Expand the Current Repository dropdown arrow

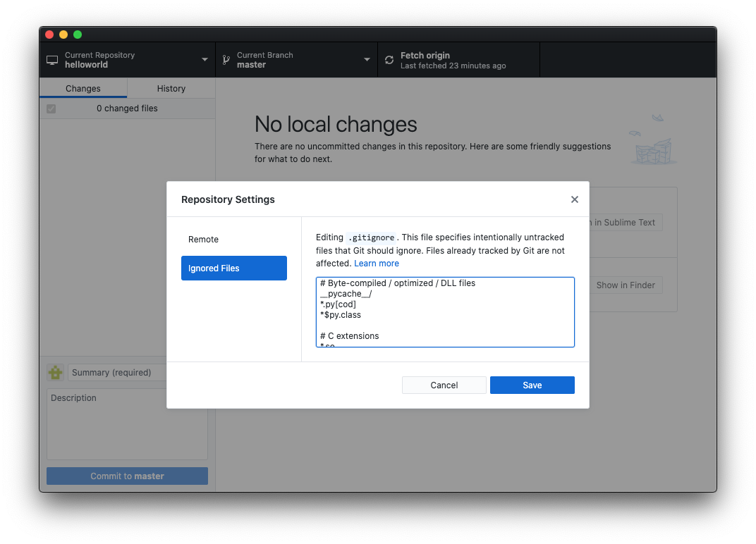tap(205, 60)
